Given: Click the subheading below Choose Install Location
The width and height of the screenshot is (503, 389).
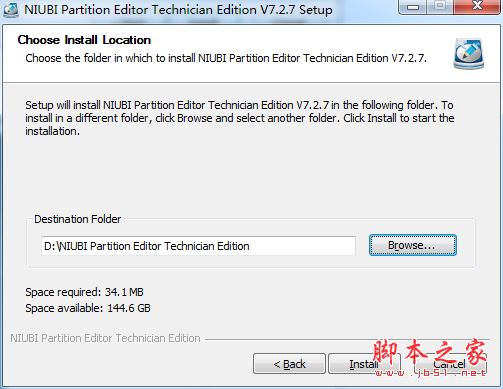Looking at the screenshot, I should 226,58.
